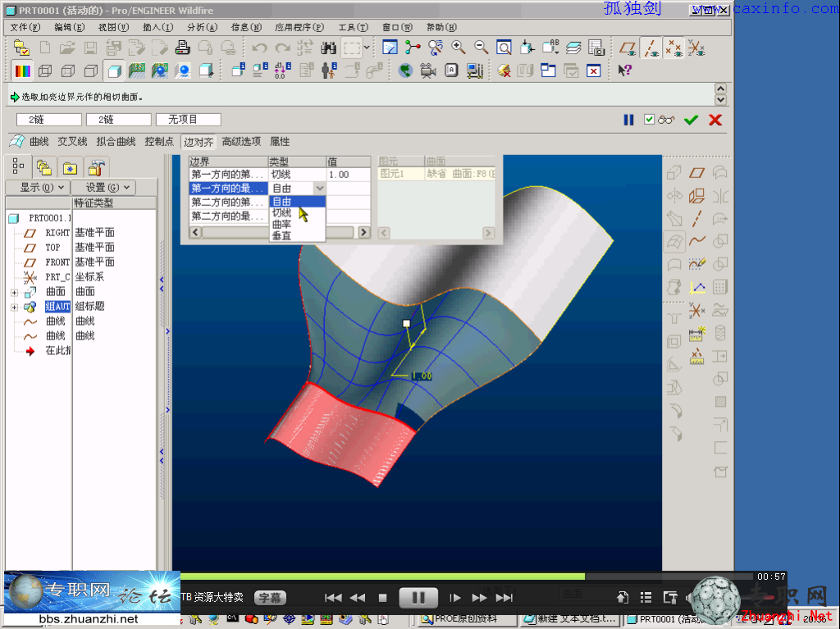Screen dimensions: 840x629
Task: Click the color spectrum appearance icon
Action: [22, 71]
